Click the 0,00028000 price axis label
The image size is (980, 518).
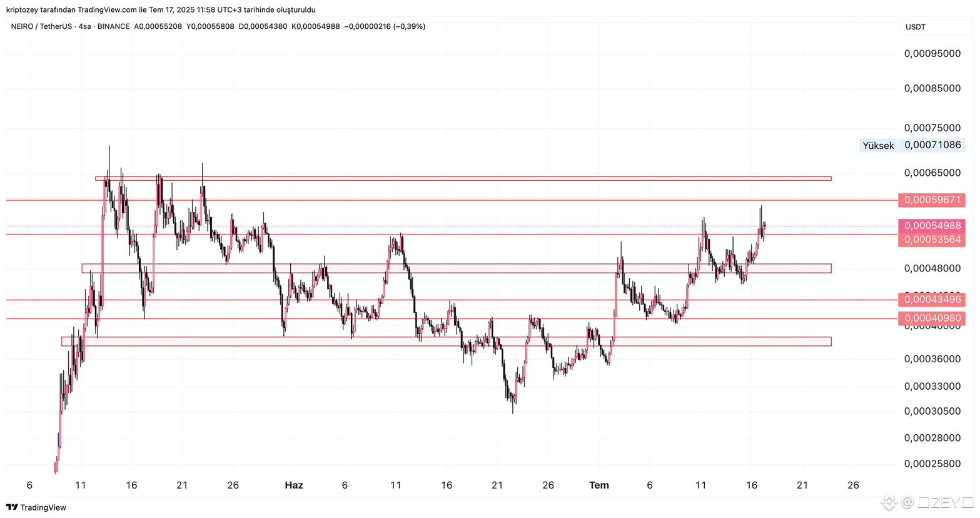point(932,438)
